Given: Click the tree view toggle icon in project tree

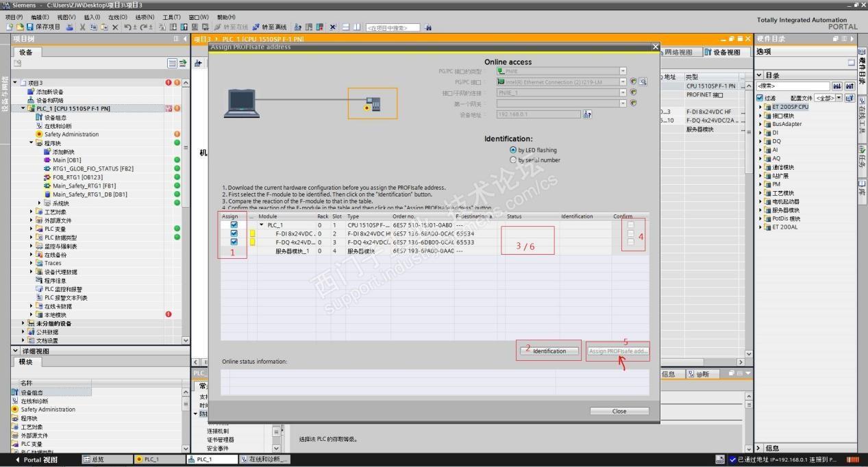Looking at the screenshot, I should coord(173,64).
